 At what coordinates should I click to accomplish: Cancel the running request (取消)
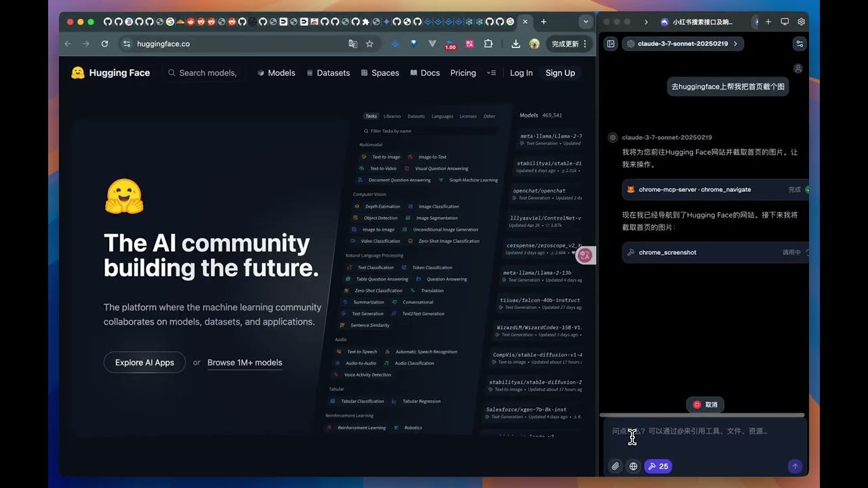705,405
